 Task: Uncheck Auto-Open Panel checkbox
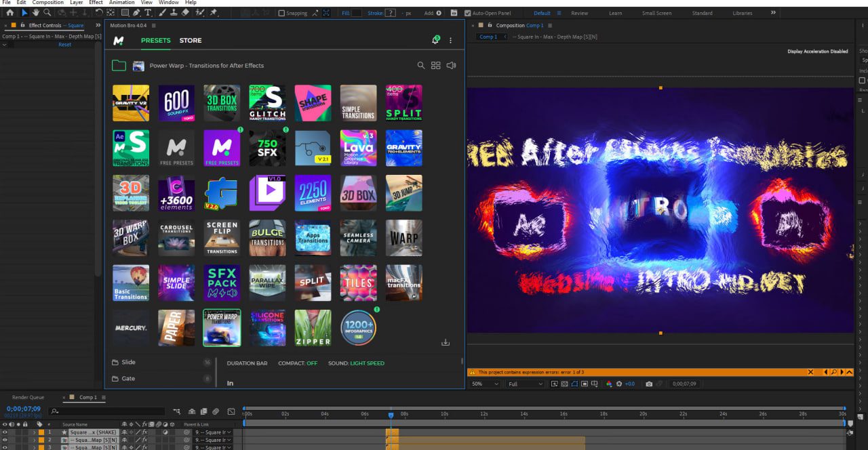pyautogui.click(x=468, y=13)
